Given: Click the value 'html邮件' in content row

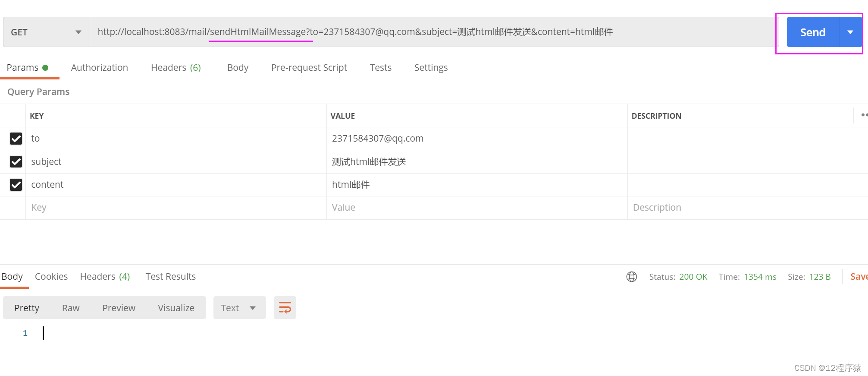Looking at the screenshot, I should pos(351,185).
